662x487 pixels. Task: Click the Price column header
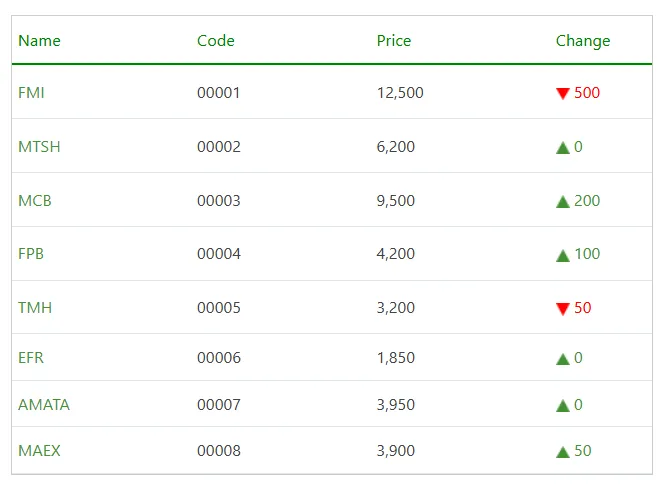[x=394, y=41]
